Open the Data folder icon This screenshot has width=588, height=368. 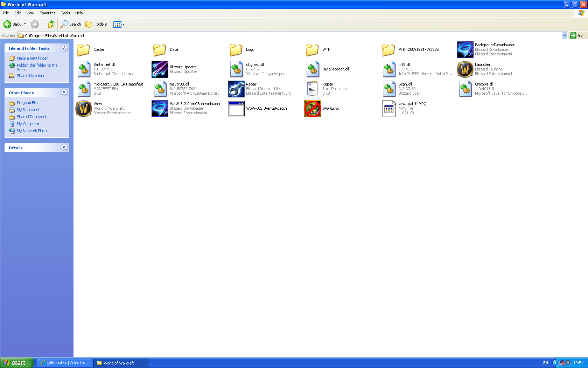point(160,50)
